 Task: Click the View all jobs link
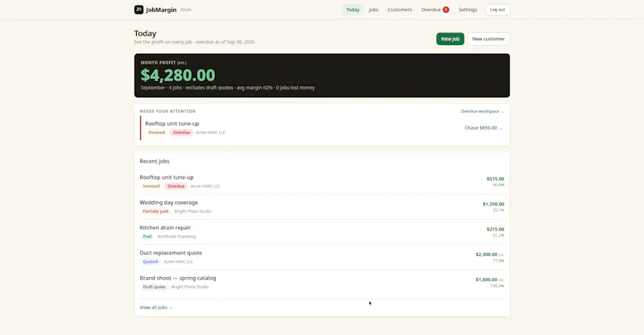(156, 308)
